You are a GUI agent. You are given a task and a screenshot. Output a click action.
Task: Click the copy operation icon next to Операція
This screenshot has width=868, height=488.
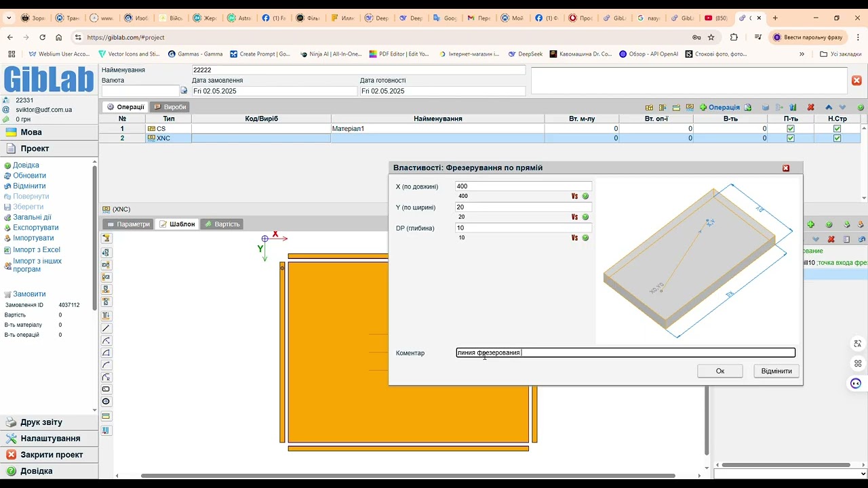(x=747, y=107)
